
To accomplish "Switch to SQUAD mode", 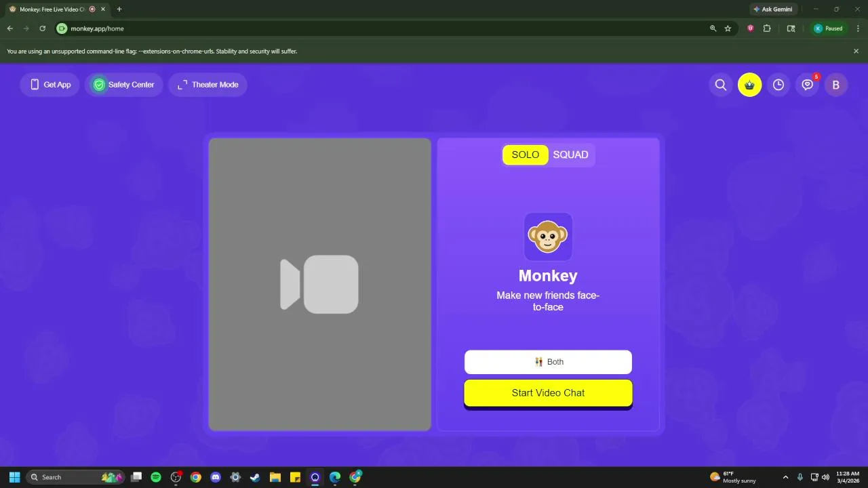I will [570, 155].
